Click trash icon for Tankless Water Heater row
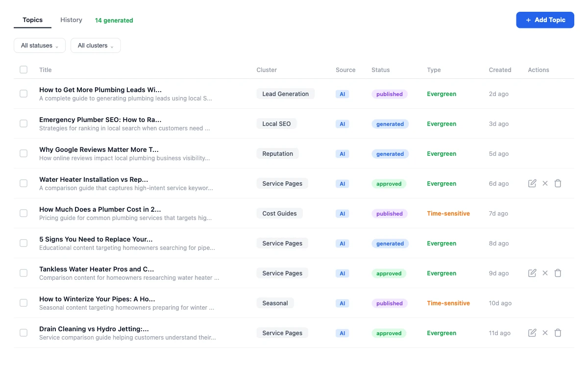The height and width of the screenshot is (392, 588). tap(558, 273)
